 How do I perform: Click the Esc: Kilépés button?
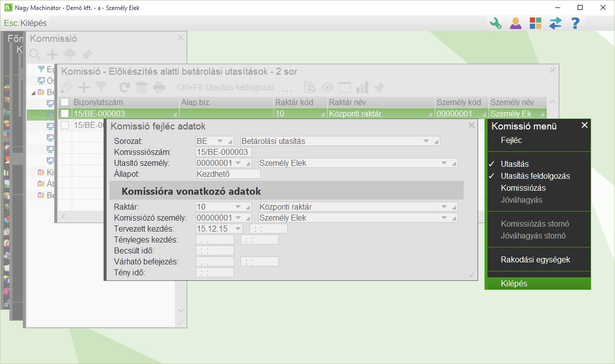(x=25, y=23)
